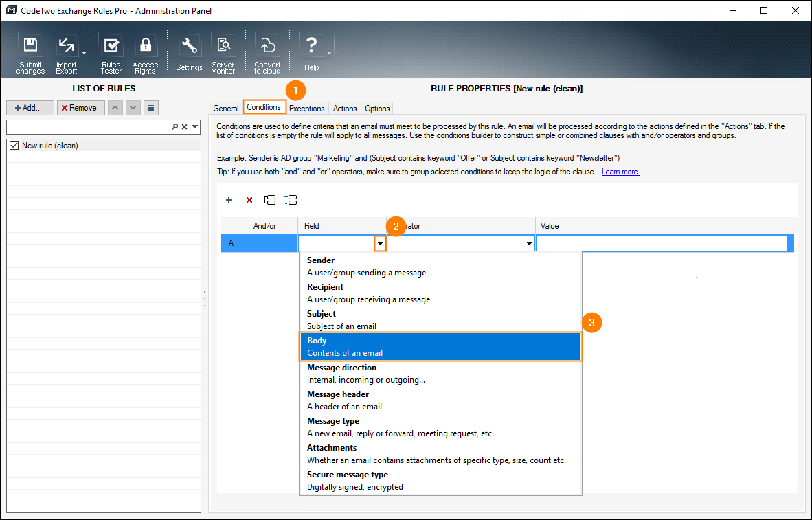Click the search magnifier icon

click(175, 126)
